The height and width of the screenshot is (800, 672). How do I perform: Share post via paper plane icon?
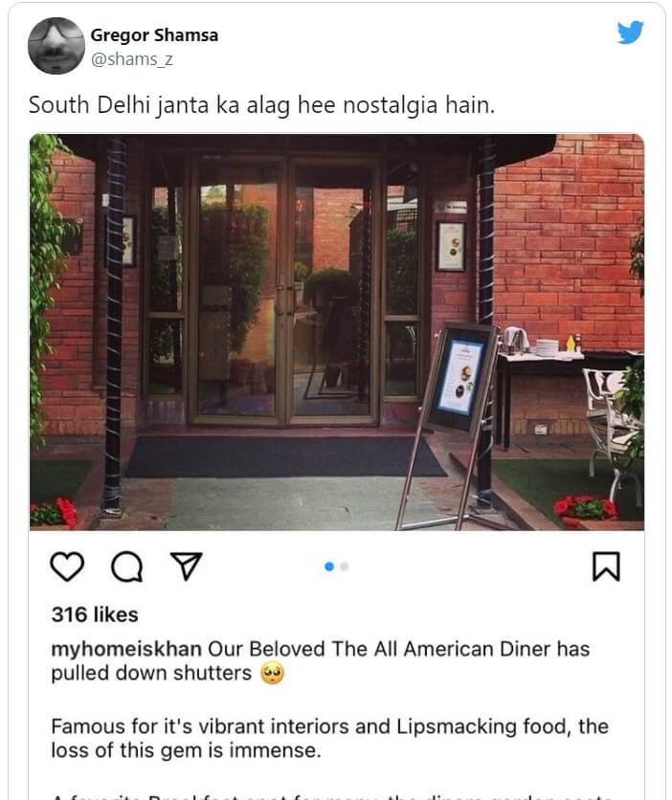[x=187, y=566]
